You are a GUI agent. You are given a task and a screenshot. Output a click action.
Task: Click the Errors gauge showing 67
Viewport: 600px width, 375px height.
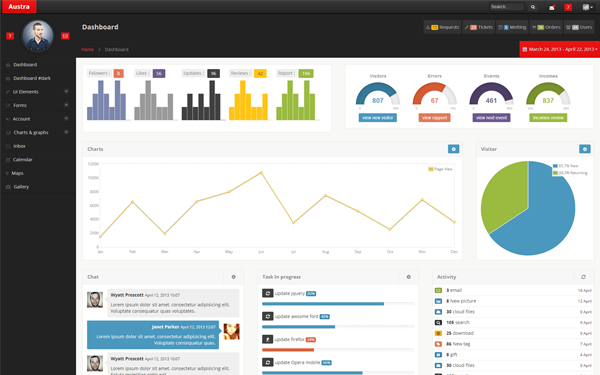coord(434,94)
